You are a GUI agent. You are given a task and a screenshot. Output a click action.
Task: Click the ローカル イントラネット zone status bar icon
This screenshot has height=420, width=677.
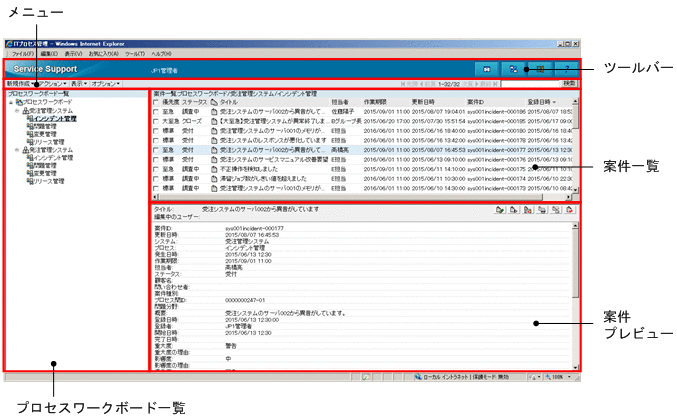click(x=418, y=377)
